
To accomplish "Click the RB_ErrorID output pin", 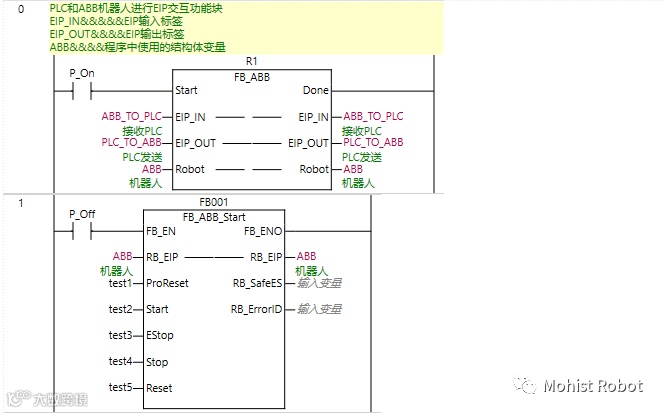I will pyautogui.click(x=257, y=309).
